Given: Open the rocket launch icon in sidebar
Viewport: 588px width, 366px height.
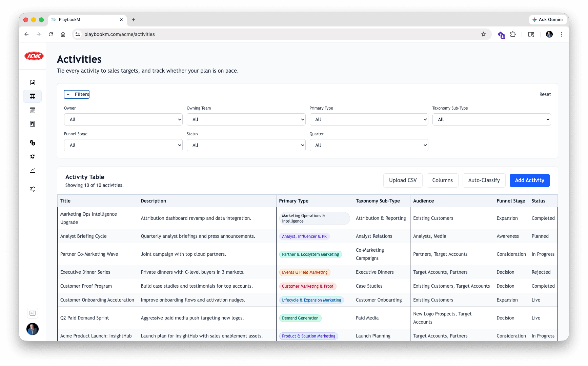Looking at the screenshot, I should 32,156.
